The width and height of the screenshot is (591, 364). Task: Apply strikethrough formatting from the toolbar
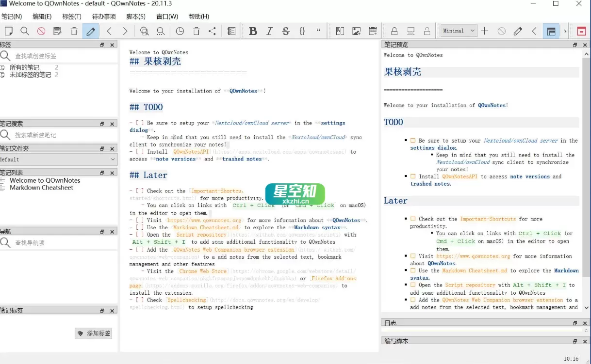[x=286, y=31]
